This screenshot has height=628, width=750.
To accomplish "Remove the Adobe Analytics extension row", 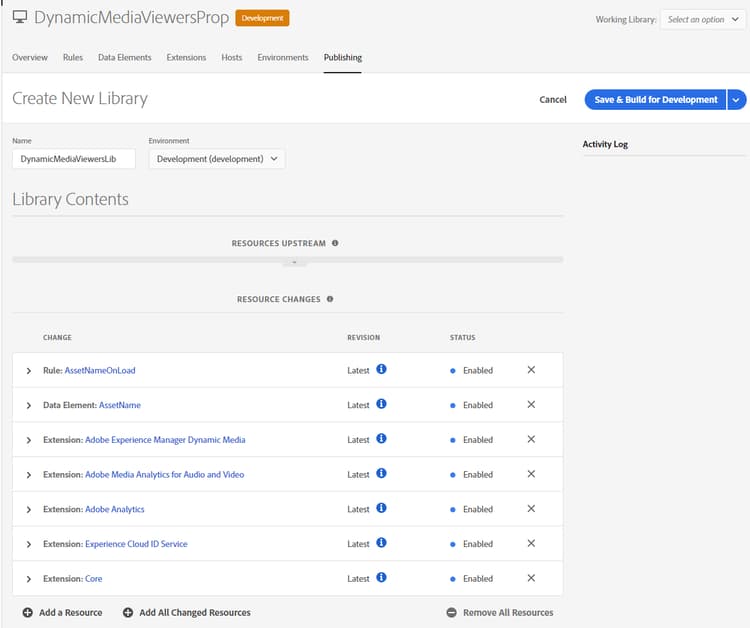I will pyautogui.click(x=531, y=508).
